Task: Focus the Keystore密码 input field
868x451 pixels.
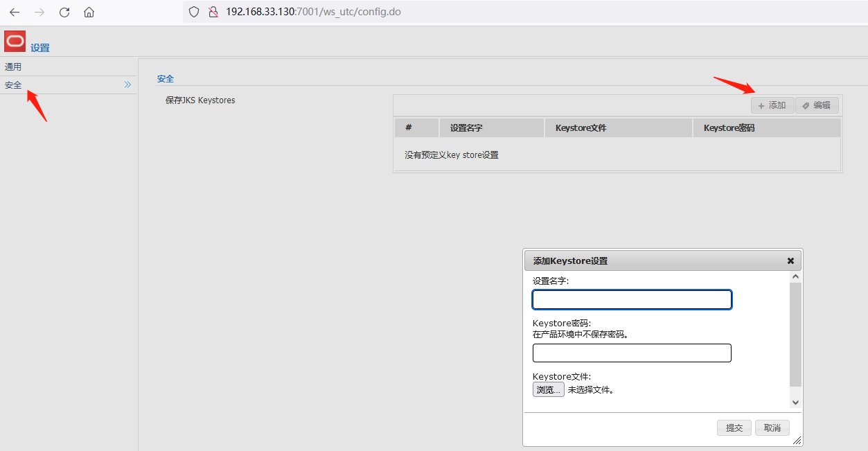Action: click(632, 353)
